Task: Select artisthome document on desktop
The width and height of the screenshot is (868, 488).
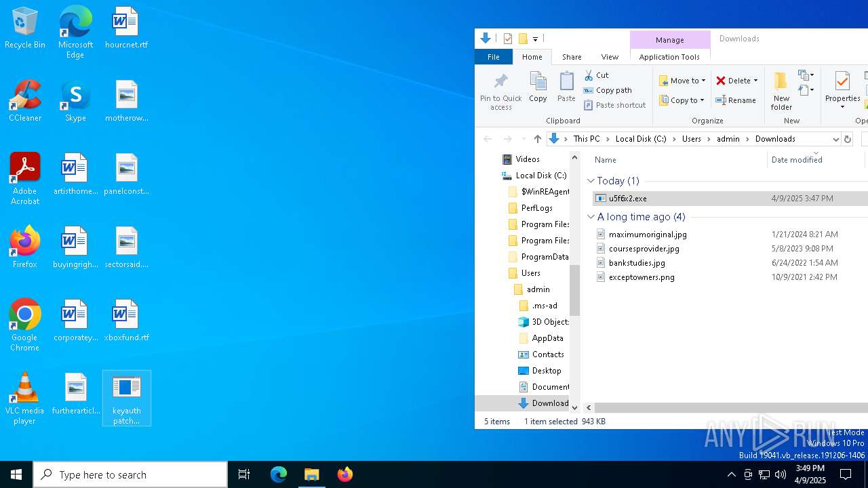Action: (75, 175)
